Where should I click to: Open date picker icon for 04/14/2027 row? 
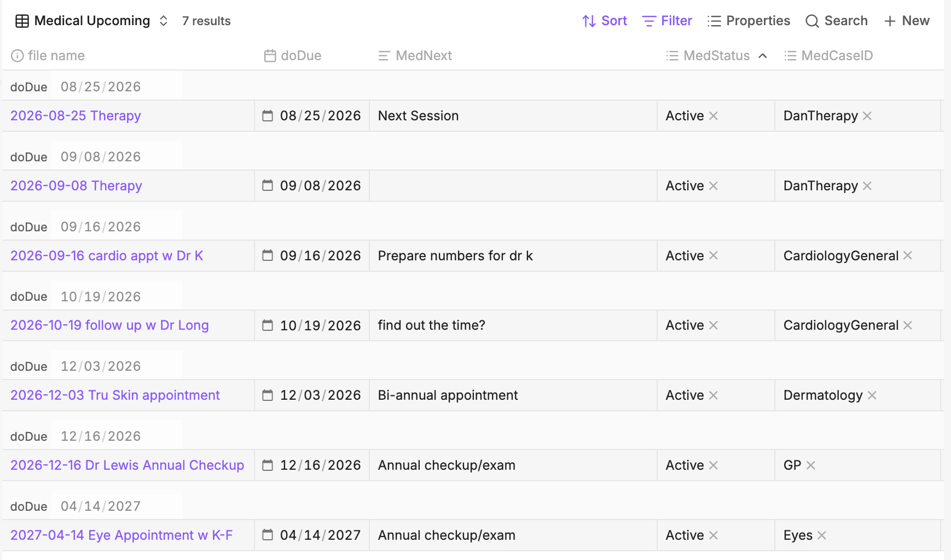[268, 535]
